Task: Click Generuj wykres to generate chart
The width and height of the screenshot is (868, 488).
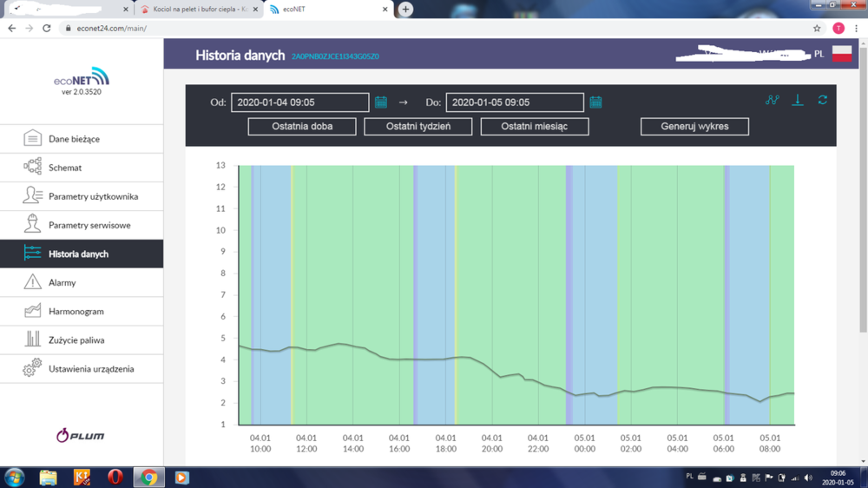Action: click(694, 127)
